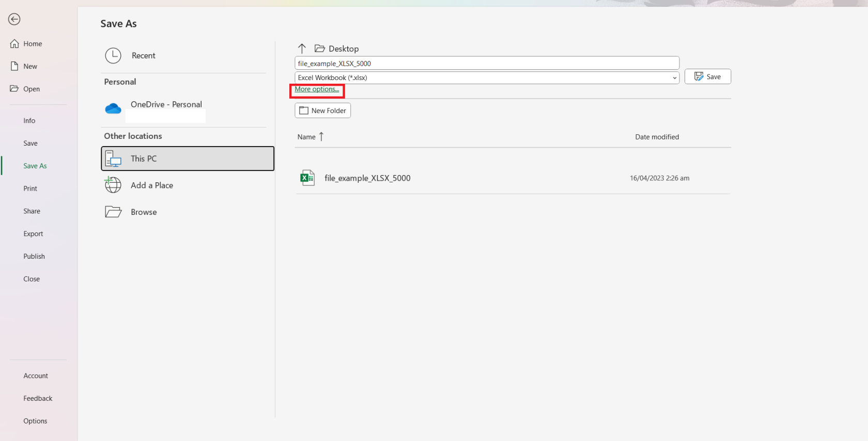Screen dimensions: 868x441
Task: Select This PC location
Action: [188, 159]
